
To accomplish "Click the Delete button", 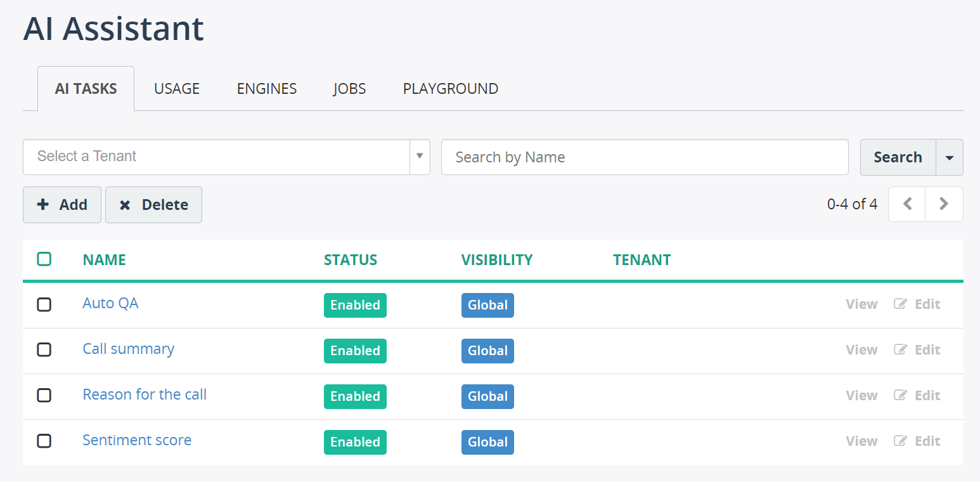I will point(153,205).
